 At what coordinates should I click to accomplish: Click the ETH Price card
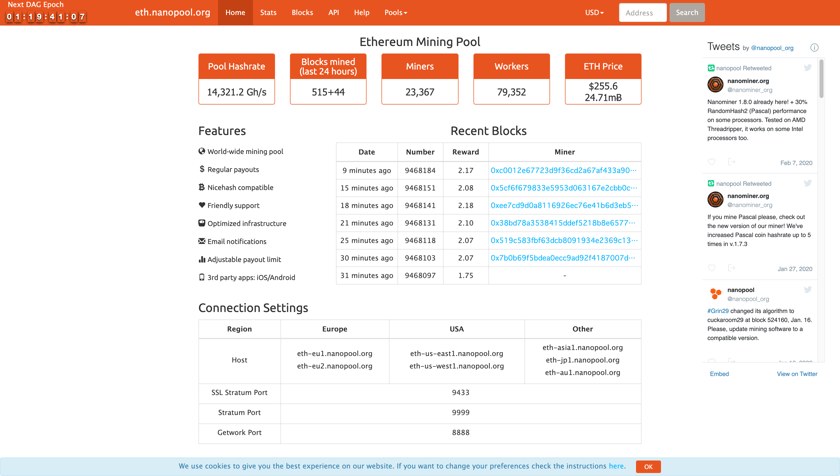[x=603, y=79]
